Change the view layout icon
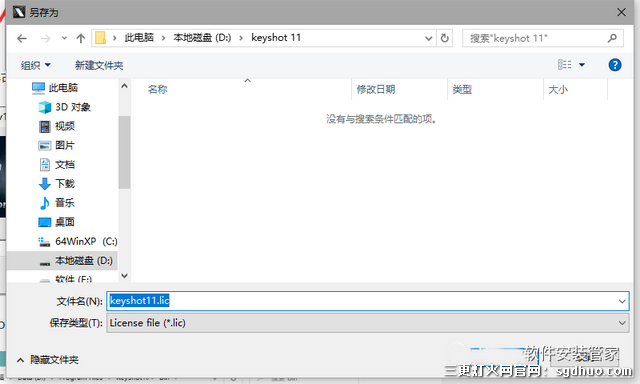Image resolution: width=640 pixels, height=384 pixels. point(564,64)
